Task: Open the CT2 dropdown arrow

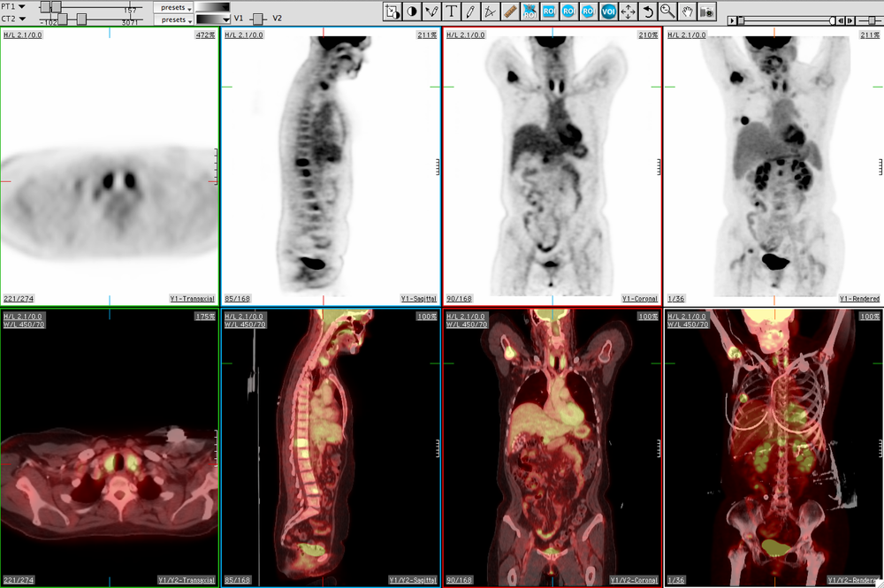Action: coord(21,19)
